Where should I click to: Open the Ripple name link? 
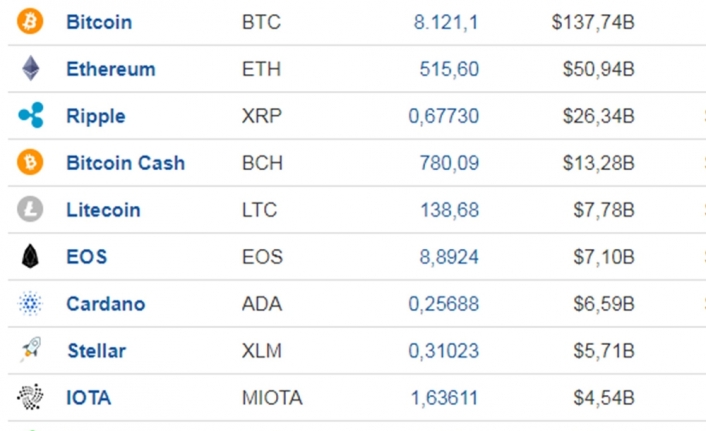point(96,116)
